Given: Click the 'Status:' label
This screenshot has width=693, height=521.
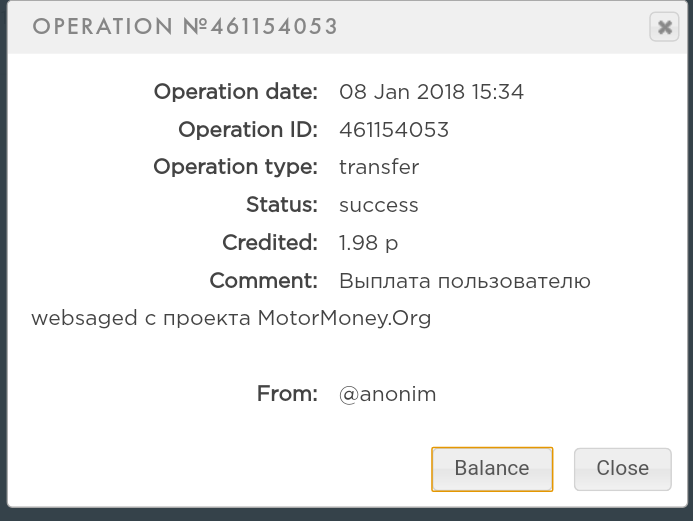Looking at the screenshot, I should 281,205.
